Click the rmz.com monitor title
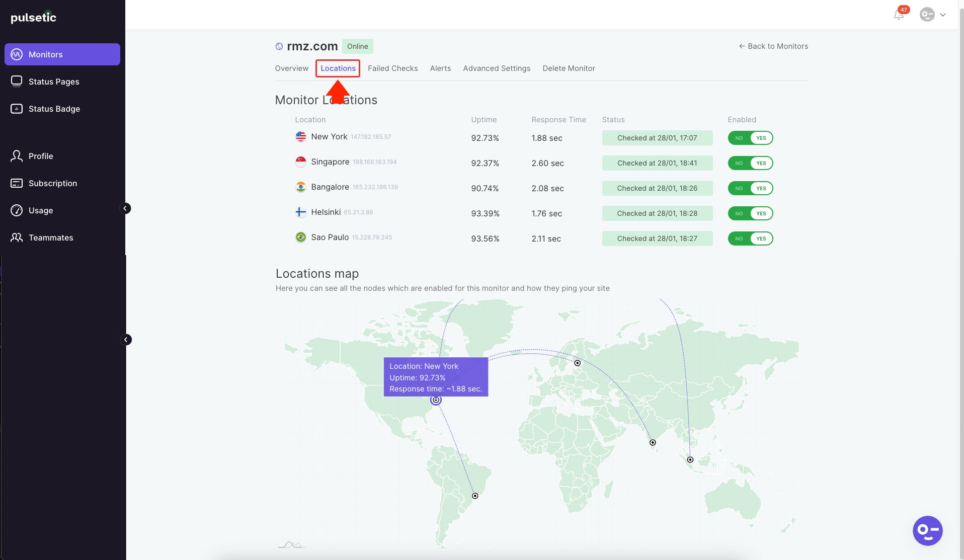This screenshot has height=560, width=964. (312, 46)
